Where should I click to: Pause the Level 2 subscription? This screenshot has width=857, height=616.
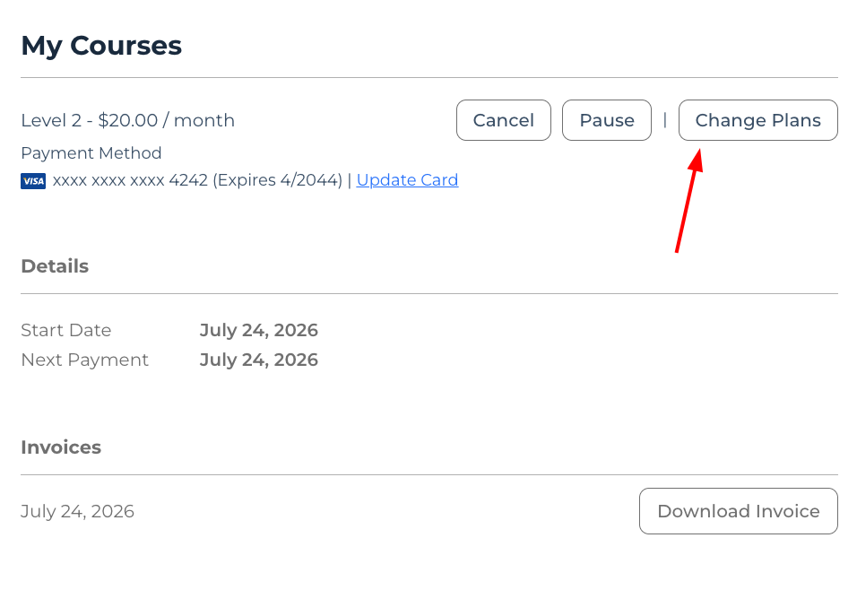(x=607, y=120)
